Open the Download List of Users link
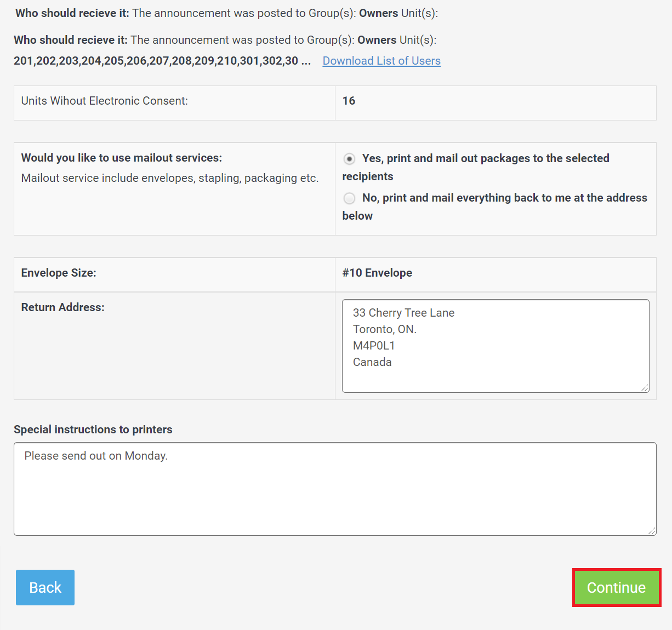 coord(381,61)
